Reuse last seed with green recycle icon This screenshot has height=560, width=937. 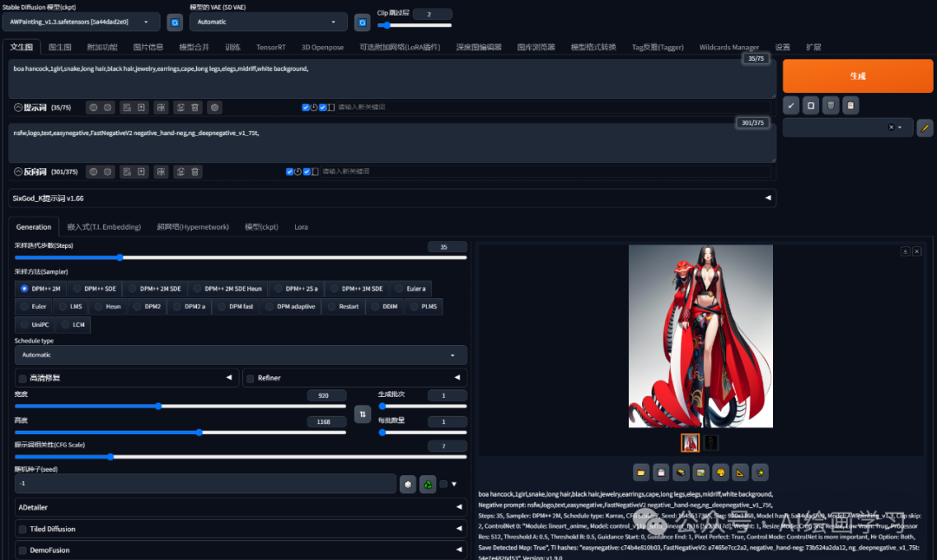[427, 484]
